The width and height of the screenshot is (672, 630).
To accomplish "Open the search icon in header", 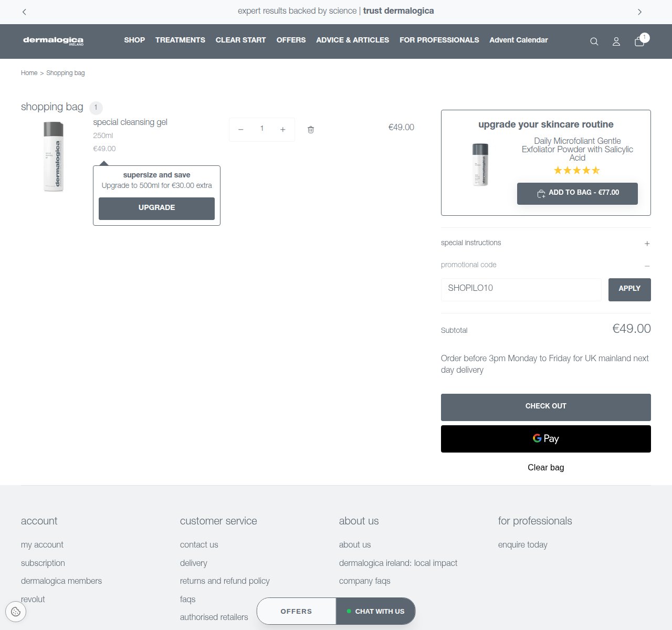I will click(x=594, y=41).
